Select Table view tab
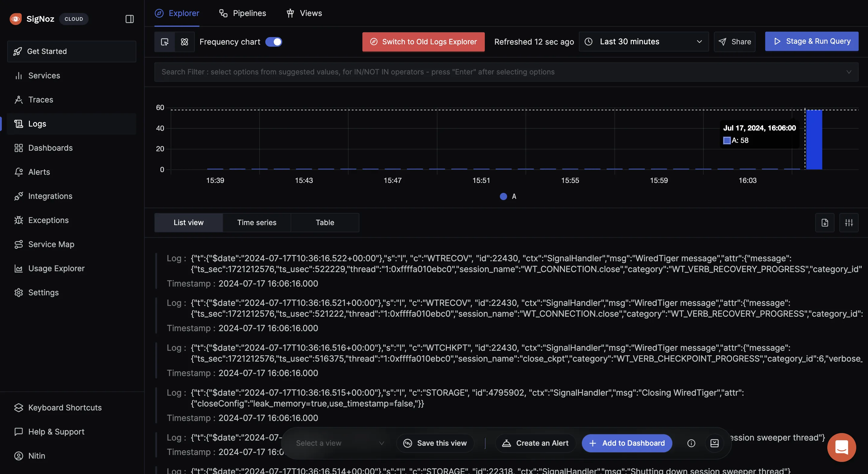This screenshot has width=868, height=474. pyautogui.click(x=325, y=223)
